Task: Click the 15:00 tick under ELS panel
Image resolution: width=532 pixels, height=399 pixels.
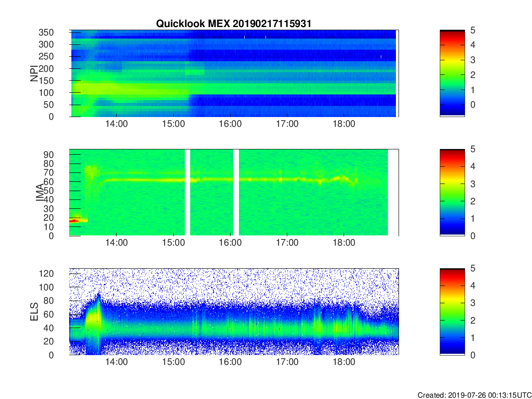Action: click(173, 362)
